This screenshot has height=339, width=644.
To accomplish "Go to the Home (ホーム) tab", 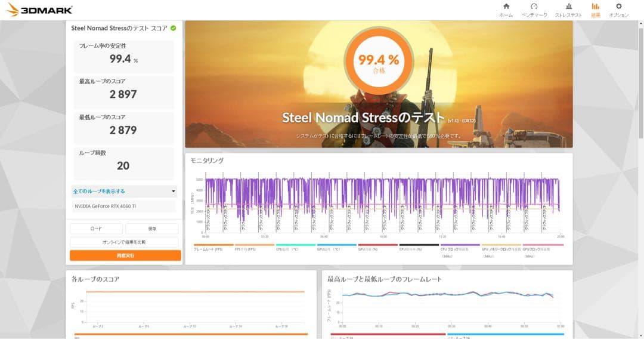I will tap(506, 10).
